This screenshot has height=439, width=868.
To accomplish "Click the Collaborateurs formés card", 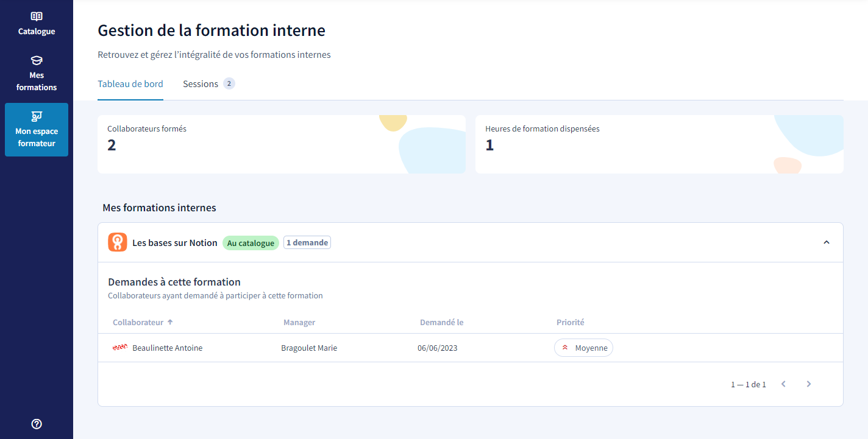I will [282, 144].
